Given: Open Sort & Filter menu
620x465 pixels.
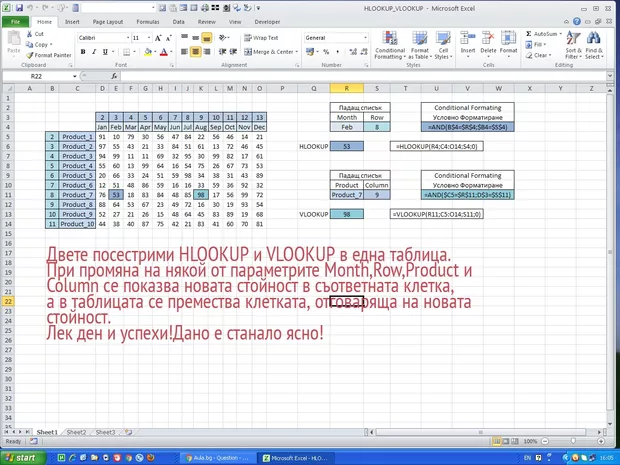Looking at the screenshot, I should click(573, 45).
